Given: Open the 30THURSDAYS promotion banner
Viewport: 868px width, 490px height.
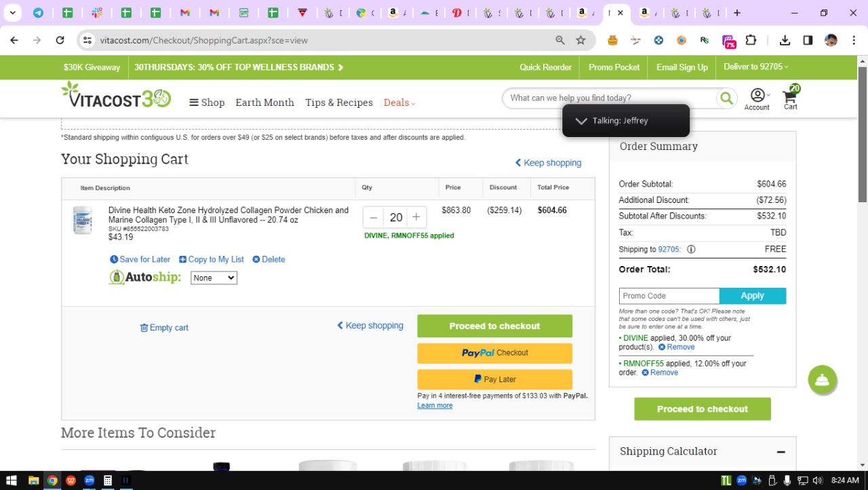Looking at the screenshot, I should click(239, 67).
